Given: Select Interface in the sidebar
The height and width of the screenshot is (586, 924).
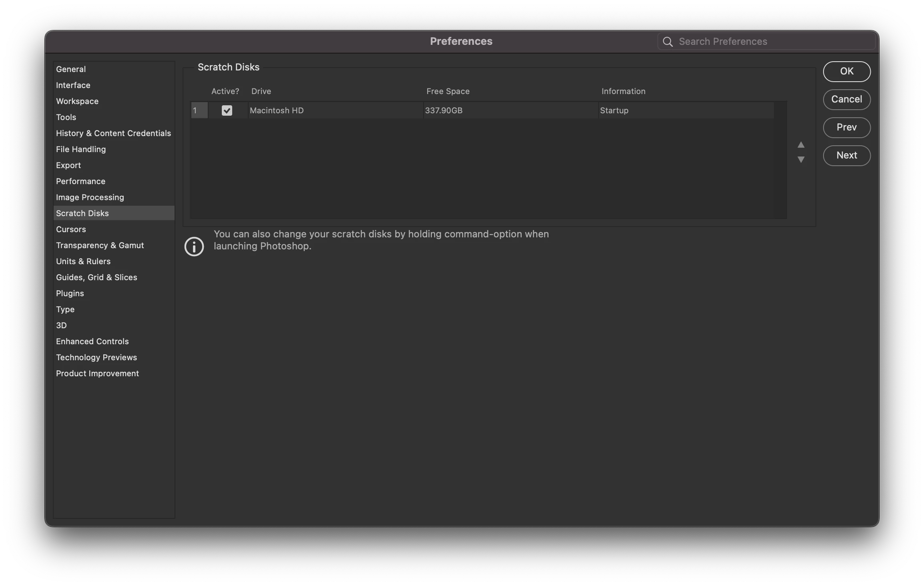Looking at the screenshot, I should click(73, 85).
